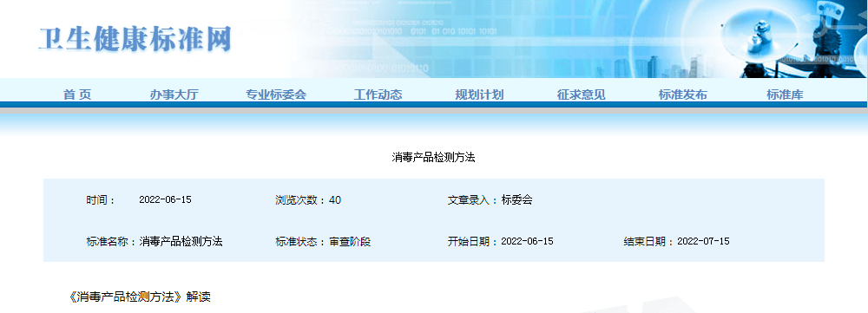Click the article title 消毒产品检测方法

[x=433, y=158]
